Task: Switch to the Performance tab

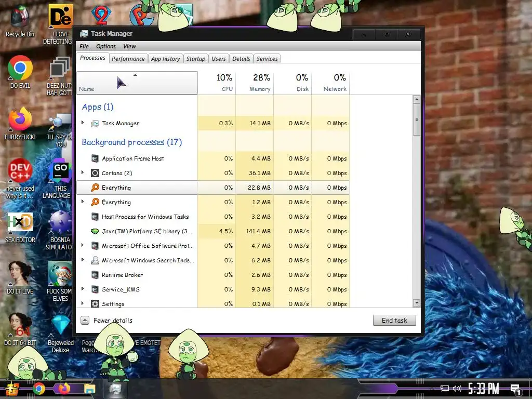Action: tap(128, 59)
